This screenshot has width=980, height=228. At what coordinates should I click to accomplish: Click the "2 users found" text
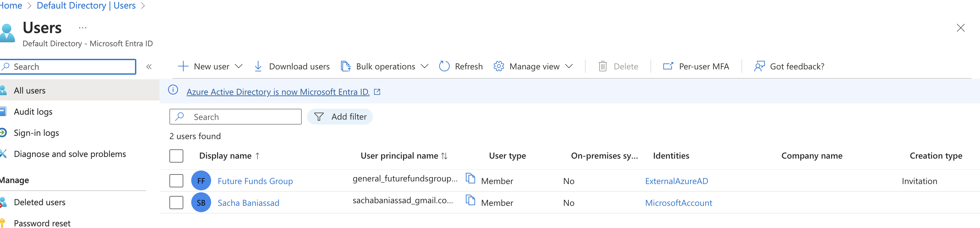point(195,136)
